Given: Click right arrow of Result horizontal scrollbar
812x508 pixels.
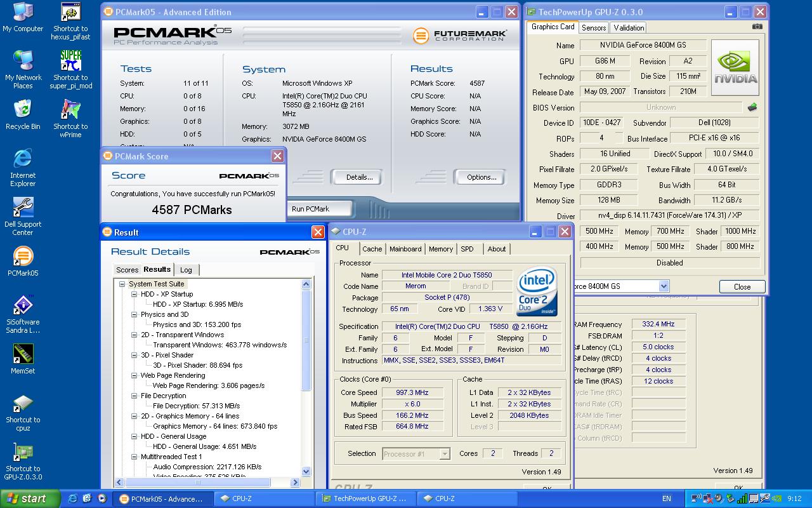Looking at the screenshot, I should point(295,483).
